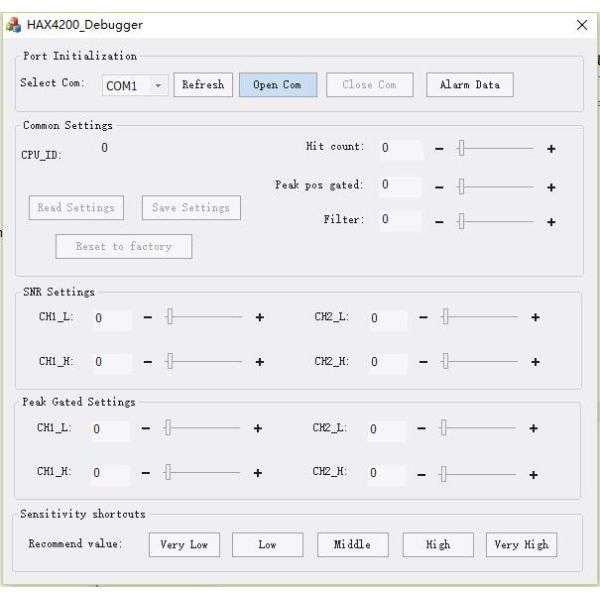The width and height of the screenshot is (600, 600).
Task: Click the plus icon next to Hit count
Action: [x=551, y=149]
